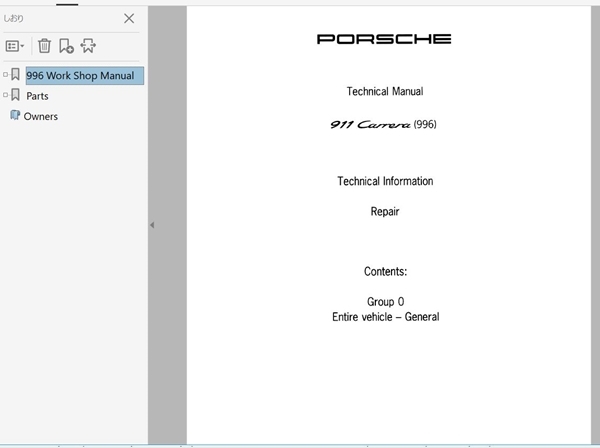This screenshot has height=448, width=600.
Task: Add a new bookmark with the plus icon
Action: (66, 46)
